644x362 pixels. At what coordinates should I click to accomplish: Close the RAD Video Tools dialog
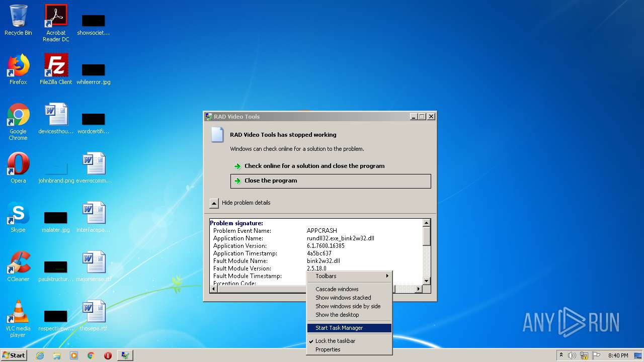pyautogui.click(x=431, y=117)
